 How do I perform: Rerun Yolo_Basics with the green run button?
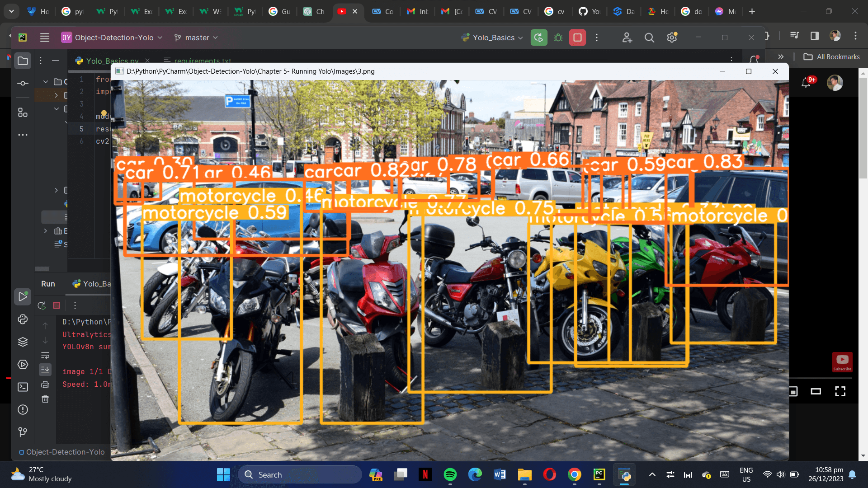coord(538,38)
